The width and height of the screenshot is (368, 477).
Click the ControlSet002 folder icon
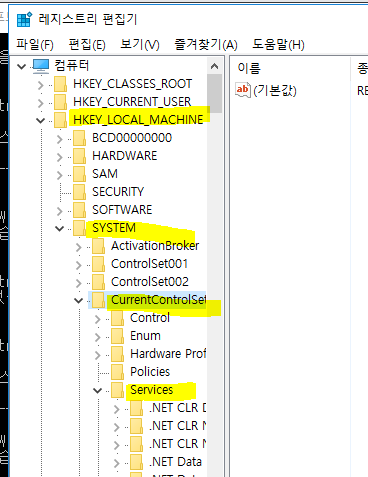point(99,282)
